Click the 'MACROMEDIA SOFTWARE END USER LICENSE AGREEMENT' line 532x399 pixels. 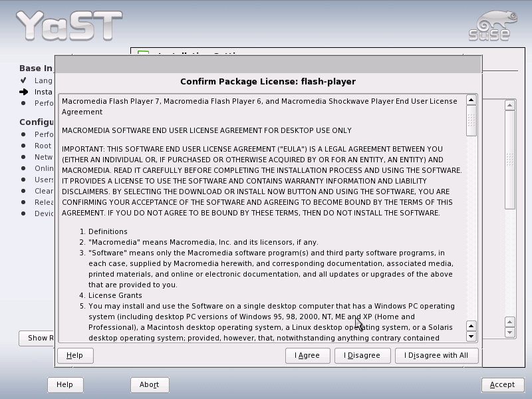click(207, 130)
